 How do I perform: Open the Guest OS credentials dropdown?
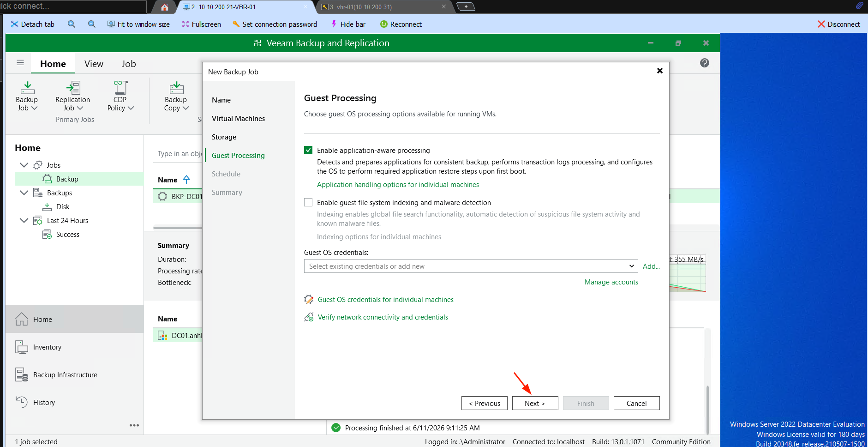pyautogui.click(x=632, y=266)
